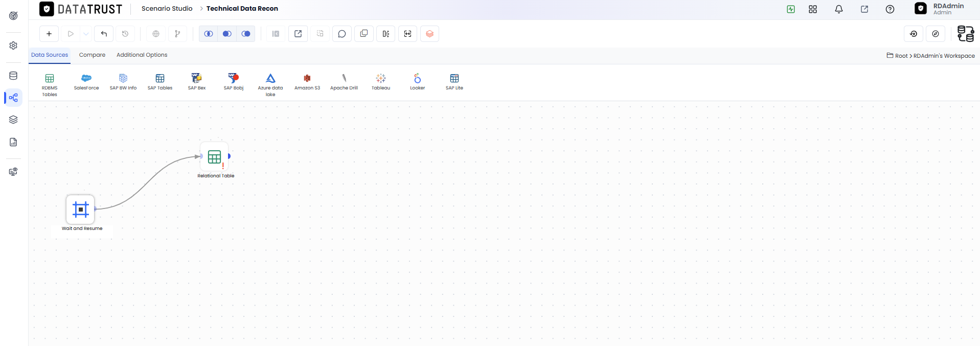Image resolution: width=980 pixels, height=346 pixels.
Task: Click the toolbar export open-external icon
Action: point(298,34)
